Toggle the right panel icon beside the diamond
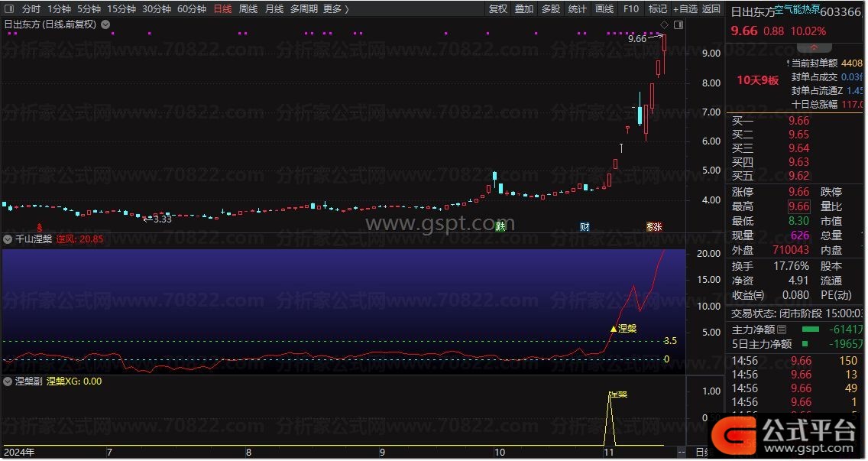The height and width of the screenshot is (461, 868). (679, 24)
